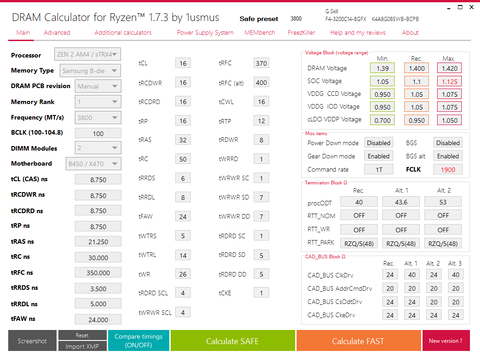
Task: Expand the Motherboard dropdown
Action: point(93,164)
